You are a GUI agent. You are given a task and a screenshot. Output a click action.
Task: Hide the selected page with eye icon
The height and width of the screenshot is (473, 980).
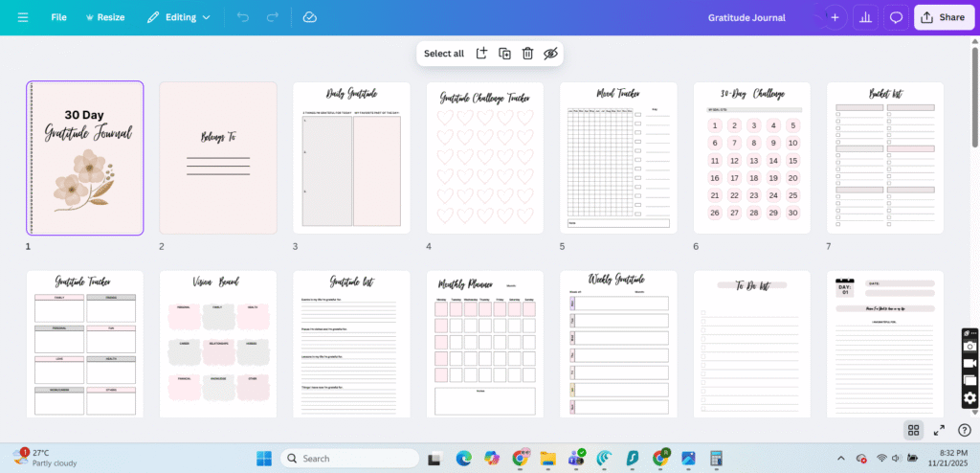pos(550,54)
